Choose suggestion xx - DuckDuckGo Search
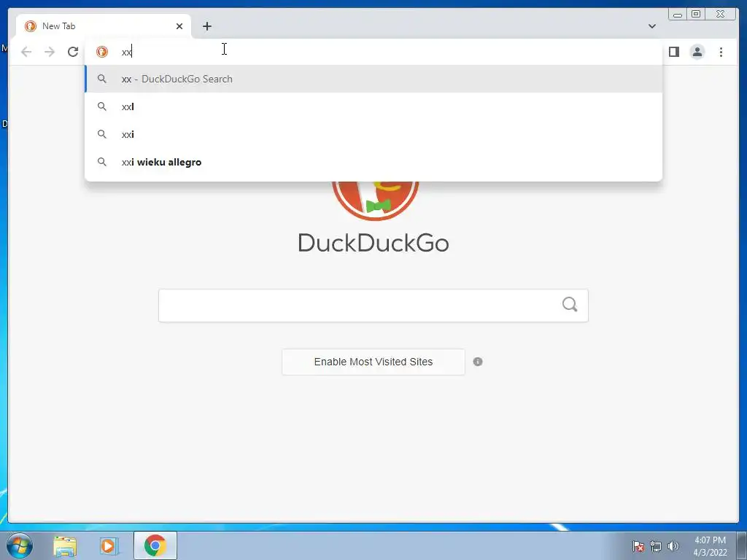The height and width of the screenshot is (560, 747). coord(373,79)
